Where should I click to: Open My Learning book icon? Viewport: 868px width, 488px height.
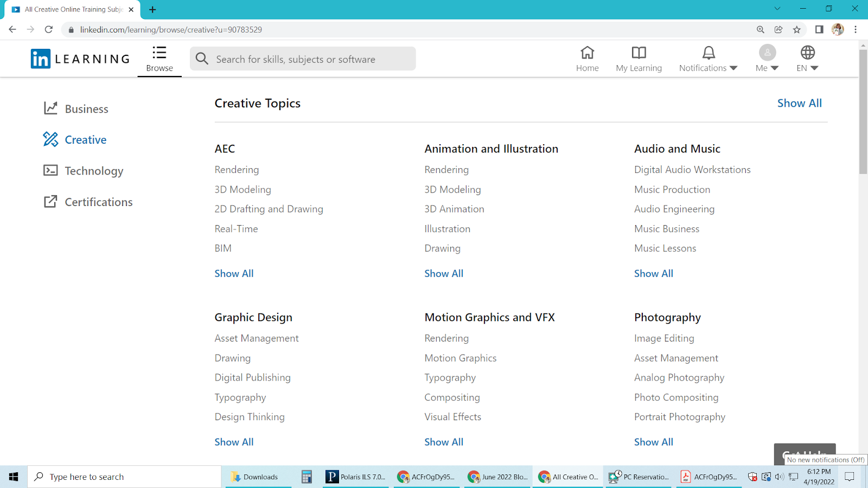coord(639,53)
